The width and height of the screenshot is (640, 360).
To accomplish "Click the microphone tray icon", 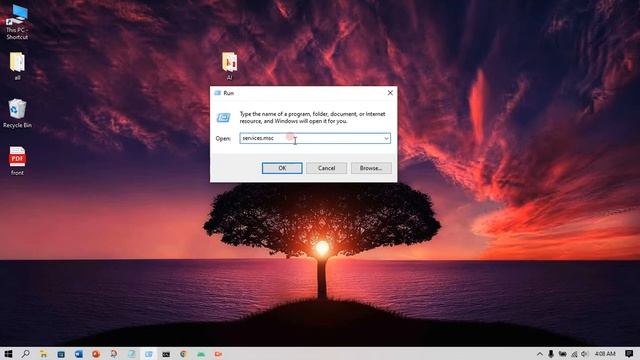I will [551, 354].
